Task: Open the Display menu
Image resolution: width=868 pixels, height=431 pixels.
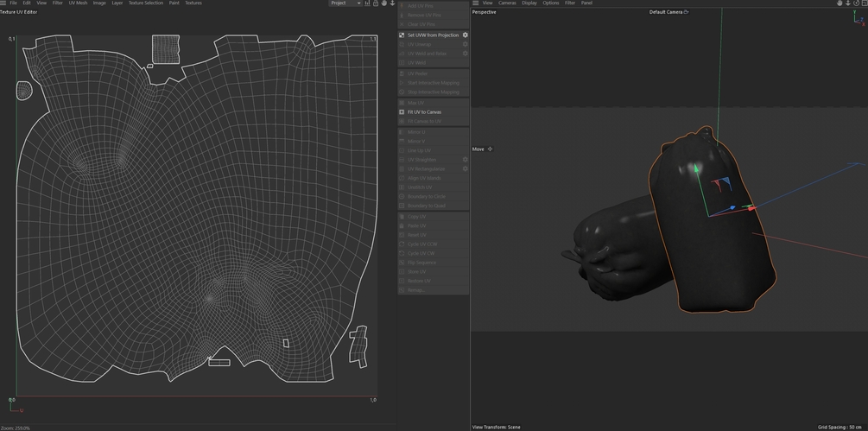Action: 529,3
